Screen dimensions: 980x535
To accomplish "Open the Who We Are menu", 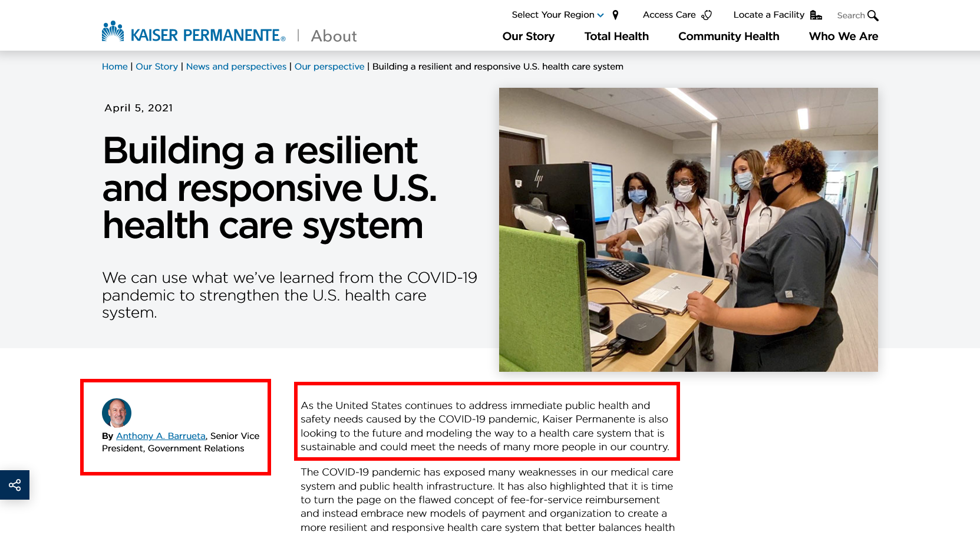I will (843, 36).
